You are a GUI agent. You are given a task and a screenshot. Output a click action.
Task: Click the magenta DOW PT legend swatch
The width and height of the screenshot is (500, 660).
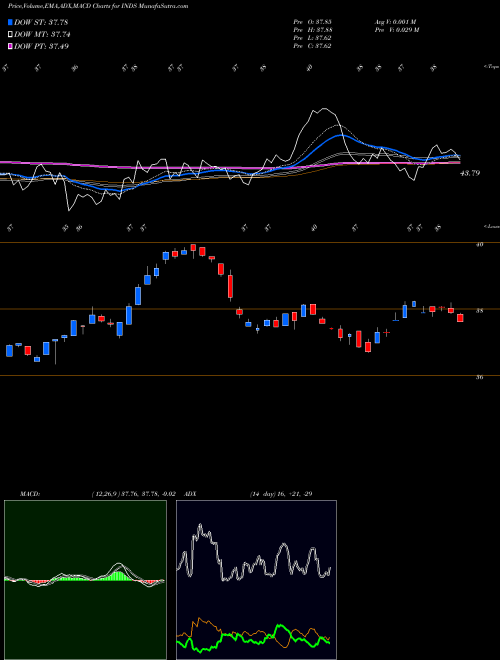pos(10,46)
